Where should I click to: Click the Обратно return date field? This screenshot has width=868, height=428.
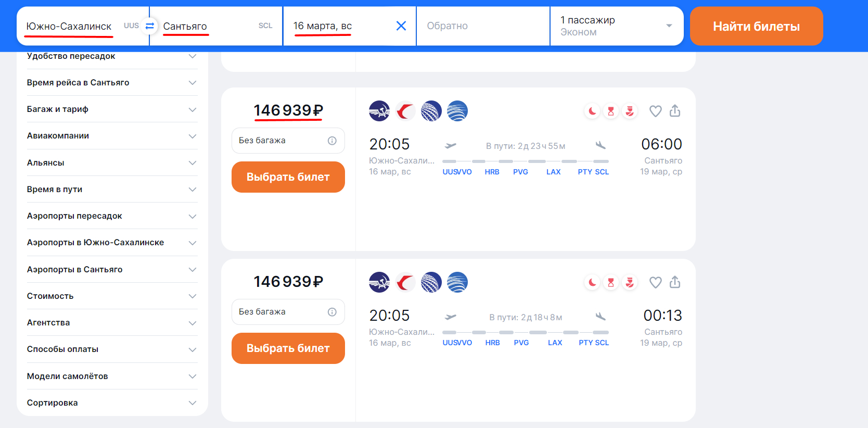click(482, 26)
